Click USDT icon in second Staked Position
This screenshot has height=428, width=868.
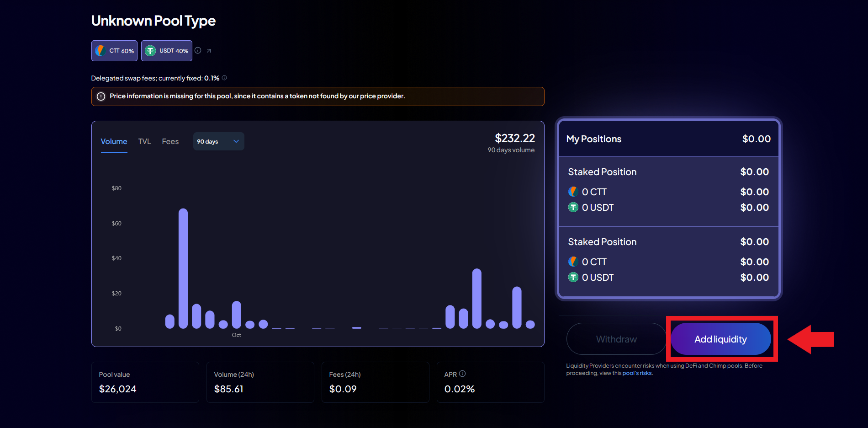[573, 277]
